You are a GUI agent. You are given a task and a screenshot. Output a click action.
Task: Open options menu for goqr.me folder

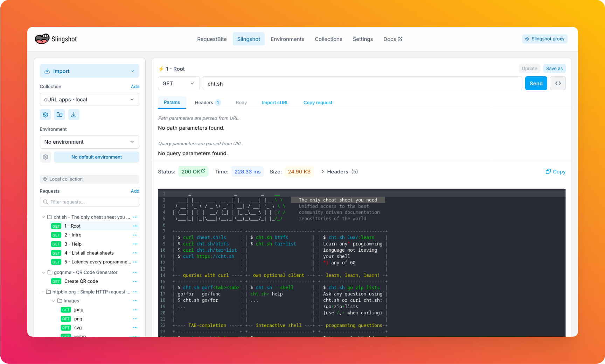tap(135, 272)
